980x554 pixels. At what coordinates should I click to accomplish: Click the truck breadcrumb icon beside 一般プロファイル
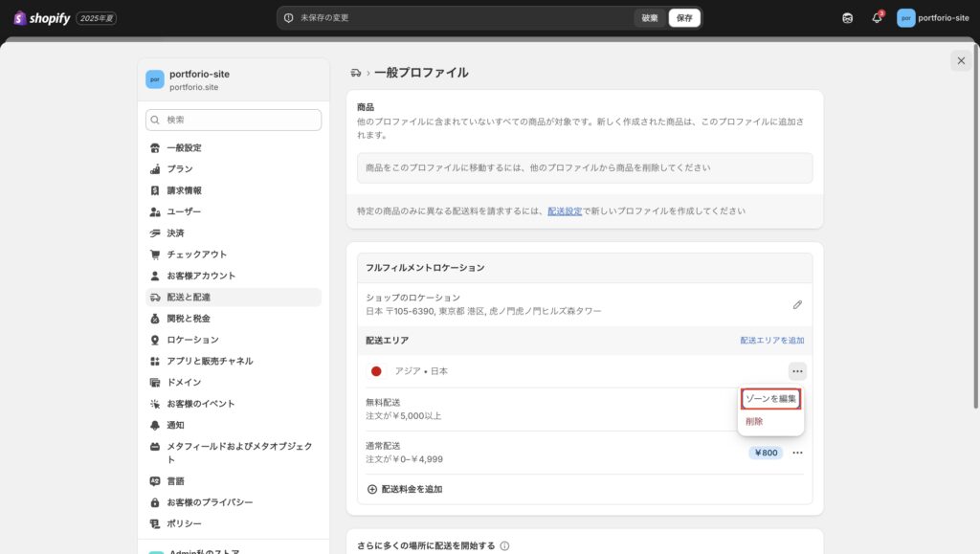tap(356, 73)
